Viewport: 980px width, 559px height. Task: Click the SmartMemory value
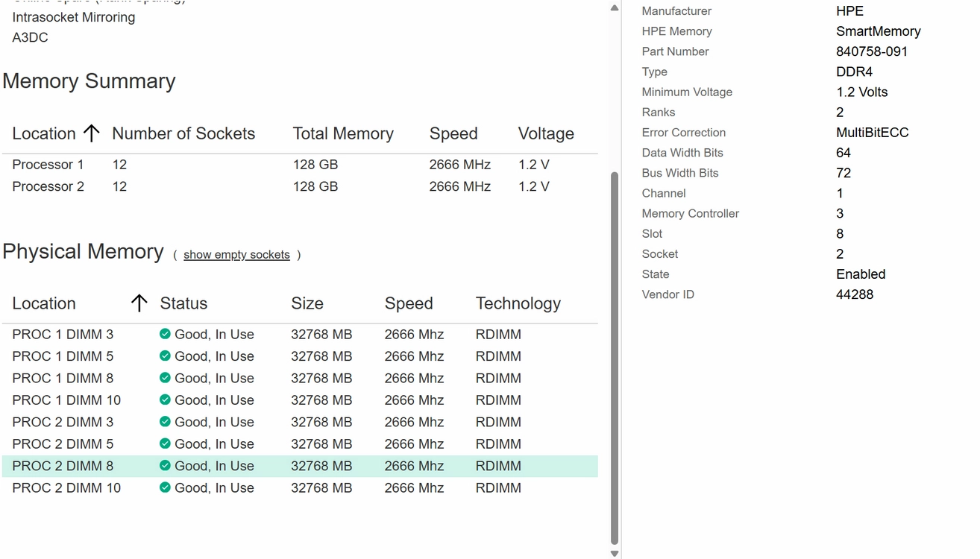point(879,31)
